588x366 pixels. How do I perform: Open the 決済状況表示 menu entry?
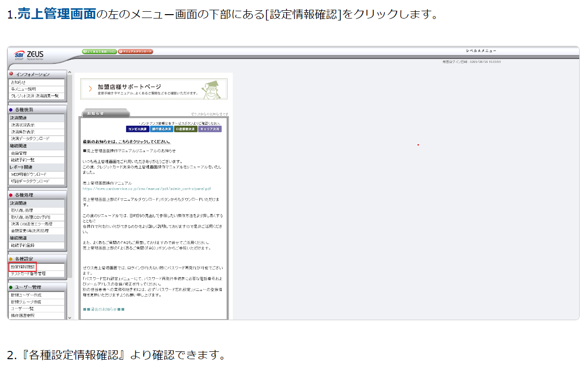(x=23, y=125)
